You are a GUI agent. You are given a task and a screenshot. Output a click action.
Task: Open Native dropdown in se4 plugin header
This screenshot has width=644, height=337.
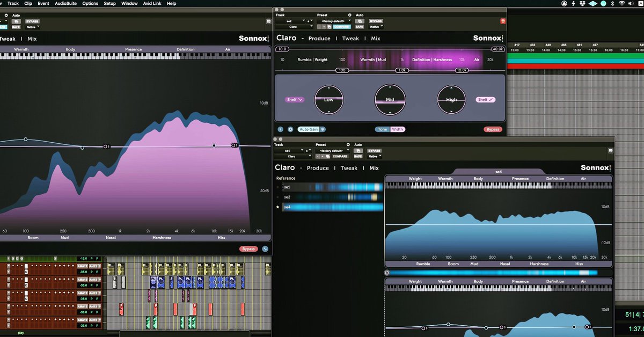(x=375, y=157)
